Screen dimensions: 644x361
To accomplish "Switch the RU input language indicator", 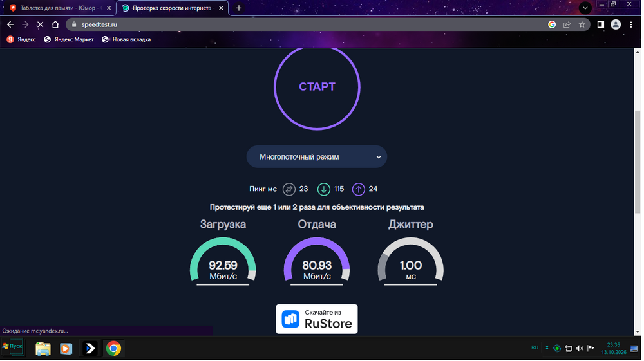I will pos(535,348).
